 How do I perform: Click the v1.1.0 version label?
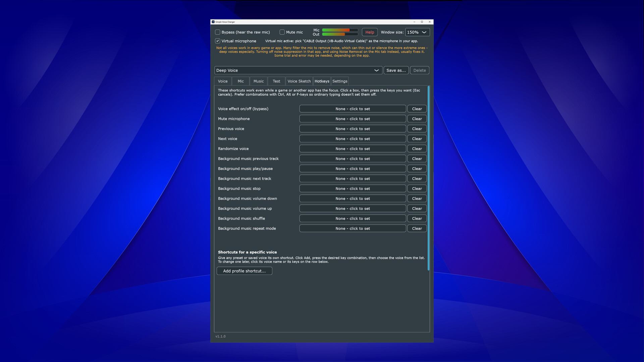coord(220,336)
